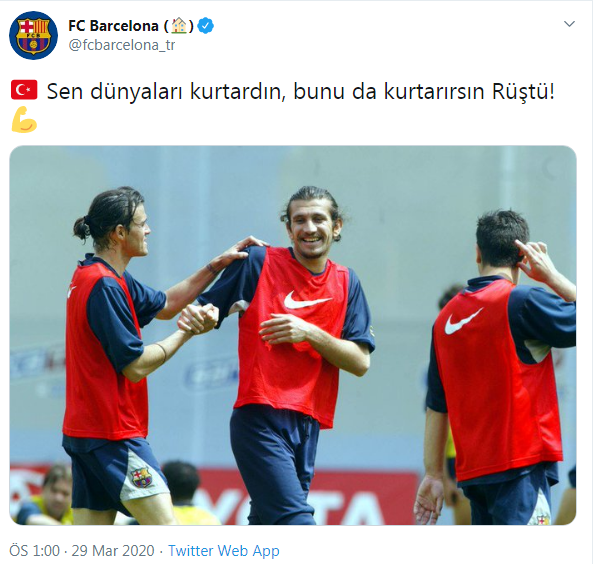Open the FC Barcelona display name link
The width and height of the screenshot is (594, 564).
click(x=113, y=26)
